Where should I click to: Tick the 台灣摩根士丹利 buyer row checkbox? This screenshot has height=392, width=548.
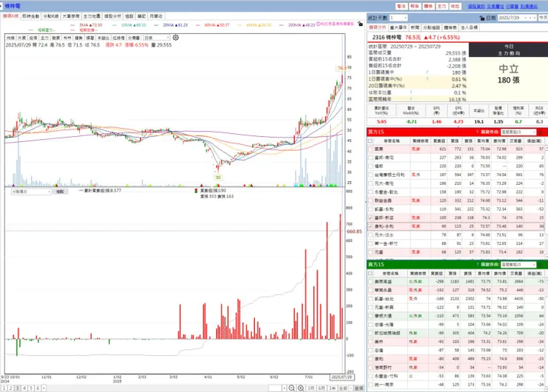pyautogui.click(x=370, y=175)
